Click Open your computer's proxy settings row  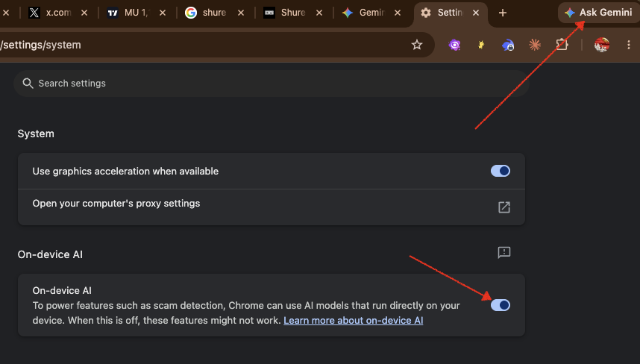click(272, 207)
